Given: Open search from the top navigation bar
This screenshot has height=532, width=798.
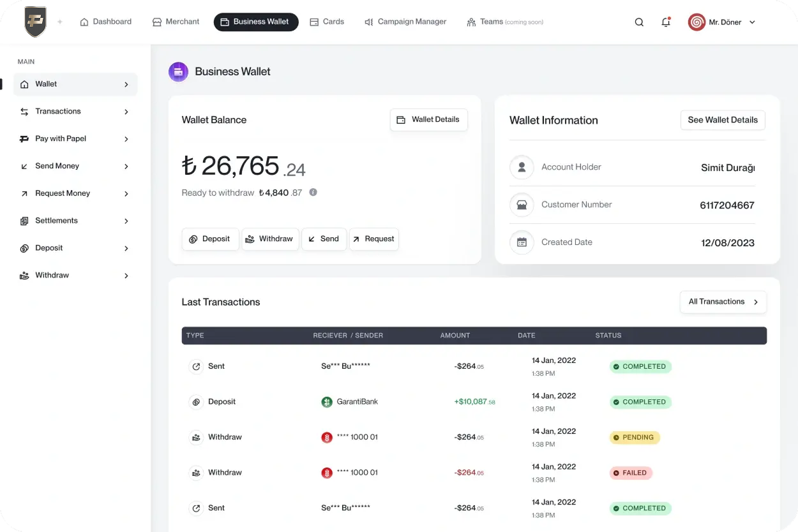Looking at the screenshot, I should click(639, 22).
